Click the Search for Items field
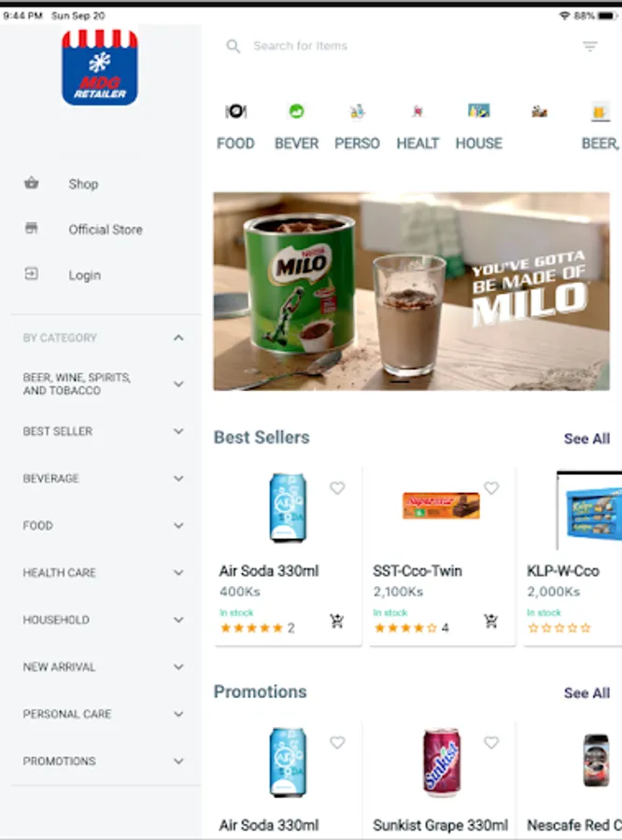 coord(403,46)
